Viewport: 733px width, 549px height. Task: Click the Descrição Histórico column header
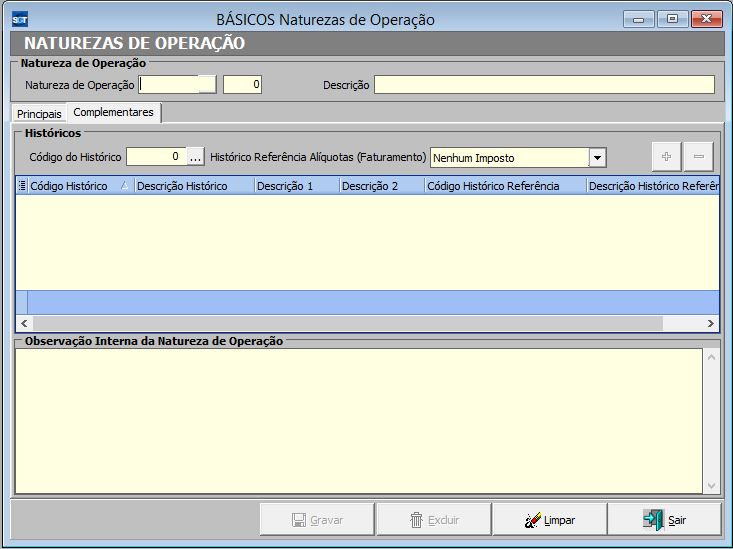click(x=182, y=186)
